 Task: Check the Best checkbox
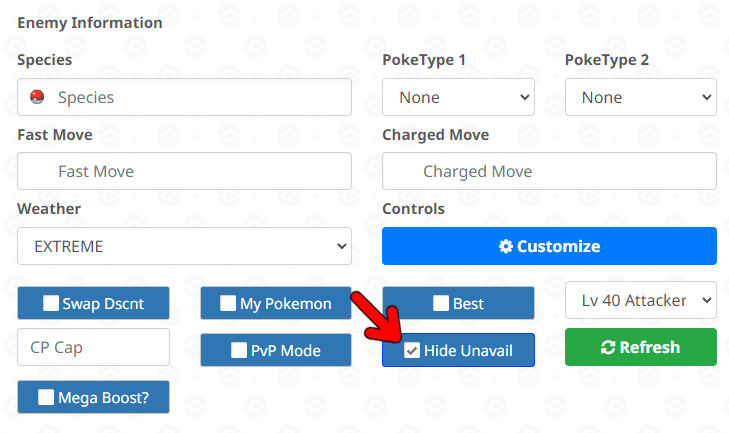(441, 303)
